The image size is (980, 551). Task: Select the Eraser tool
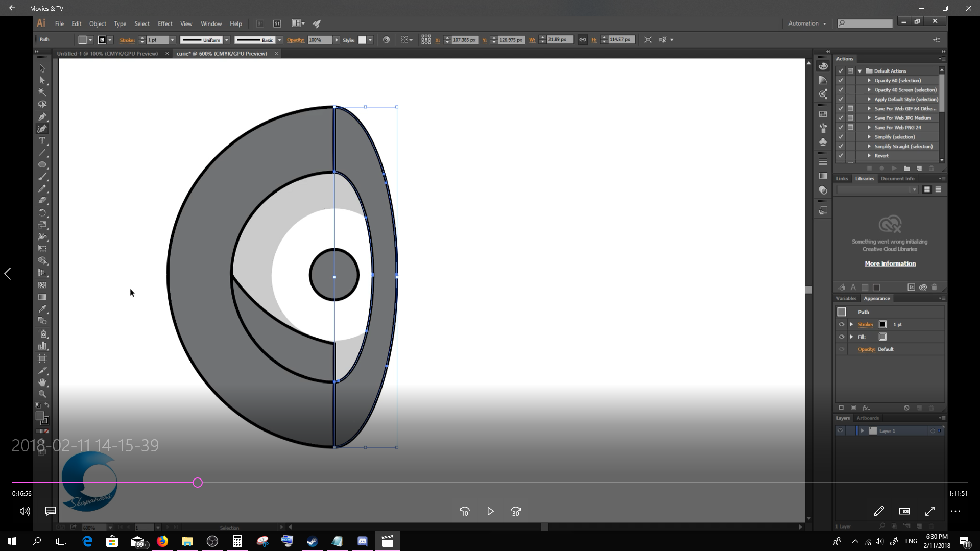tap(42, 201)
